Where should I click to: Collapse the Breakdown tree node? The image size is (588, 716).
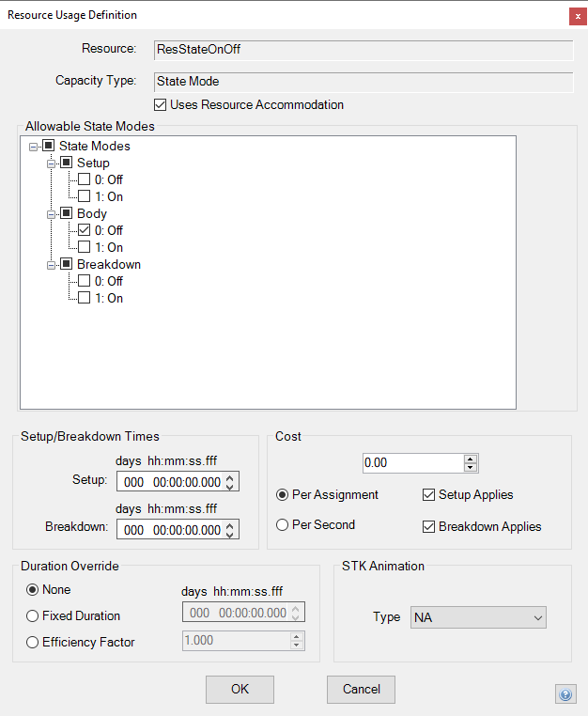click(52, 265)
